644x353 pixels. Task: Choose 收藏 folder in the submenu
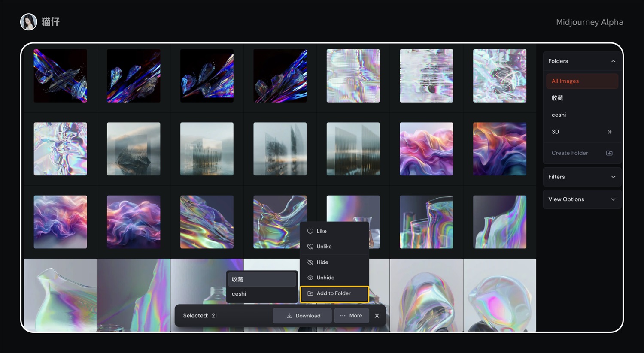261,279
